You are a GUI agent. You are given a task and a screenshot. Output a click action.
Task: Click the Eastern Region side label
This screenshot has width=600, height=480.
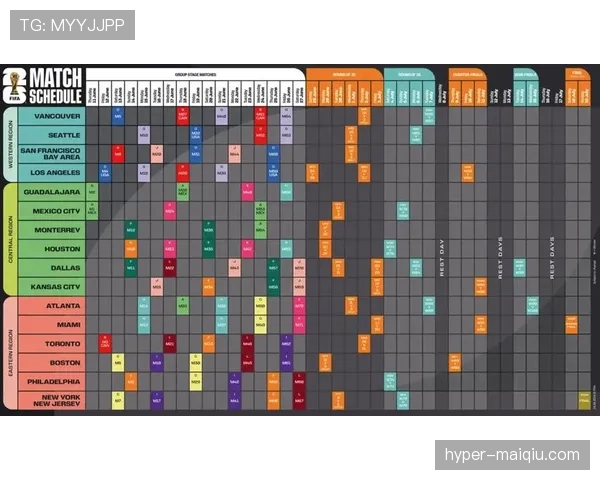10,353
